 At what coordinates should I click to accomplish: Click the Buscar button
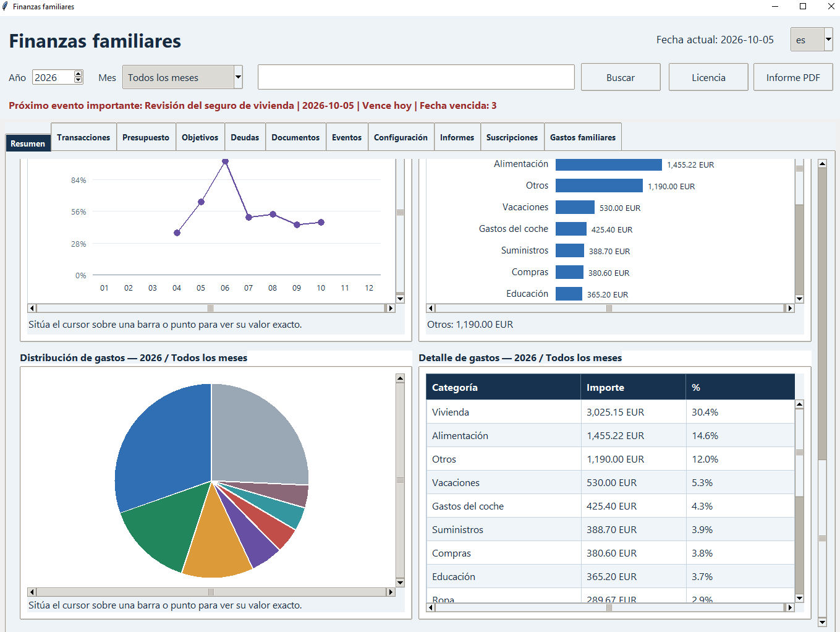pyautogui.click(x=621, y=77)
